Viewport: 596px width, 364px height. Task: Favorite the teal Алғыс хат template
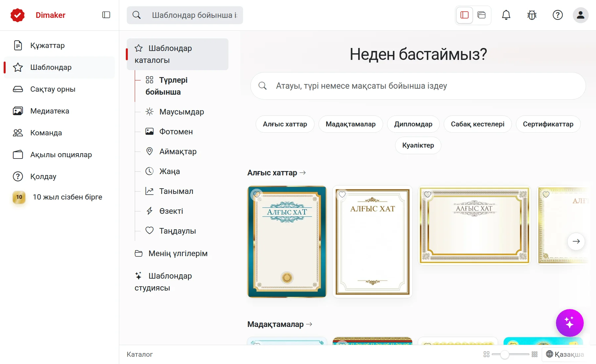257,195
